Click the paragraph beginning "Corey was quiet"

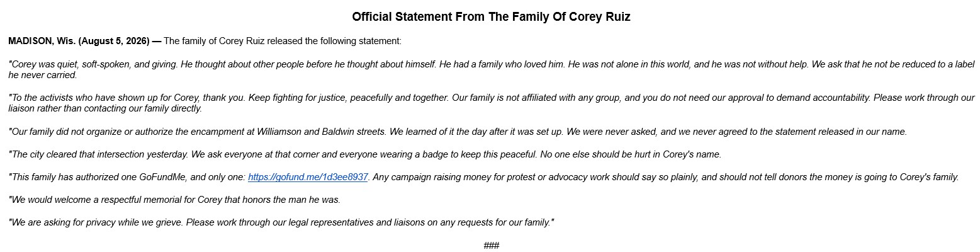(x=491, y=69)
